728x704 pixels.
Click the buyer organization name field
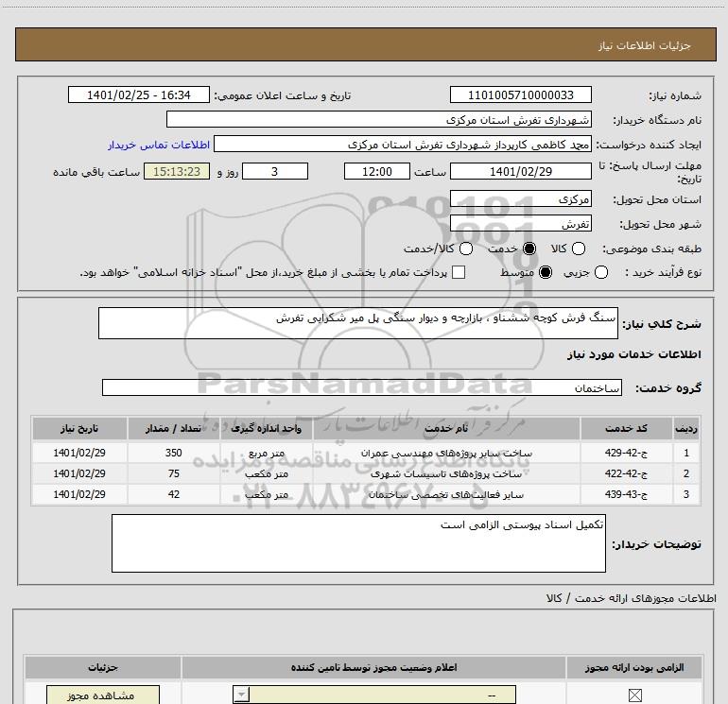click(379, 119)
